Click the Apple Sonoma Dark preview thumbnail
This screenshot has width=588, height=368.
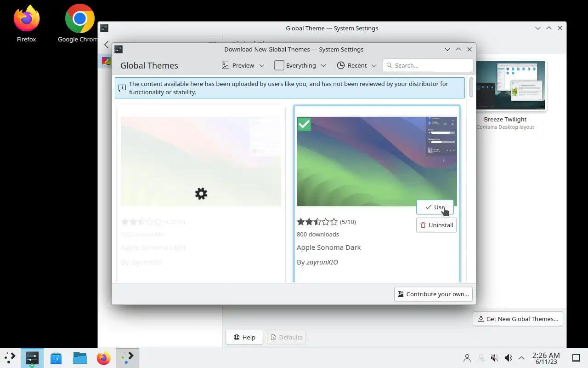coord(377,161)
